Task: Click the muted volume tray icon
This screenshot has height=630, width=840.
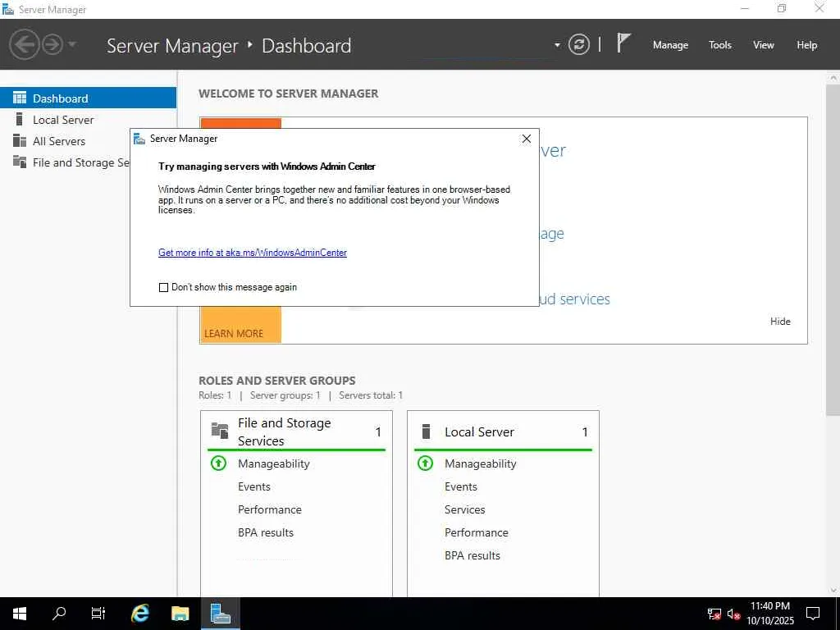Action: [733, 614]
